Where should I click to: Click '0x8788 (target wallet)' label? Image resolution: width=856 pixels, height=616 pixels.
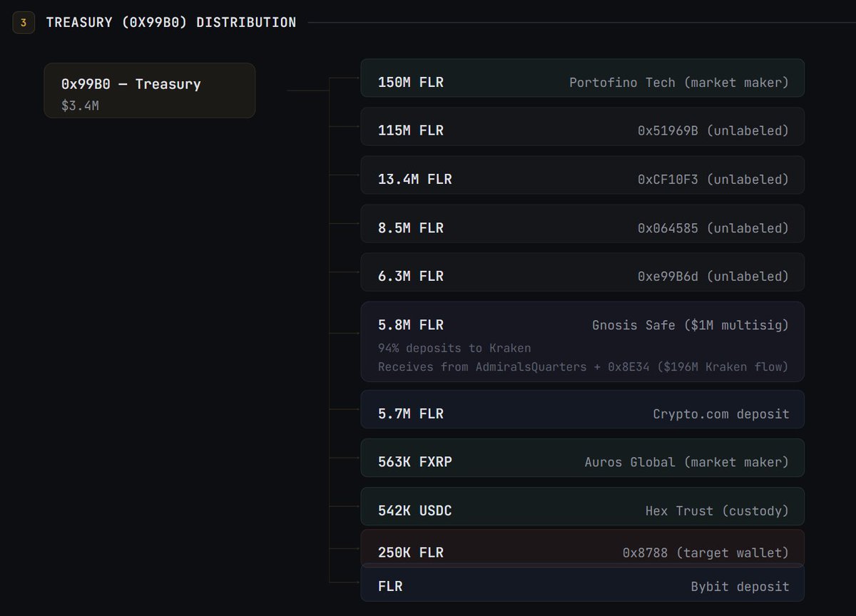point(706,553)
